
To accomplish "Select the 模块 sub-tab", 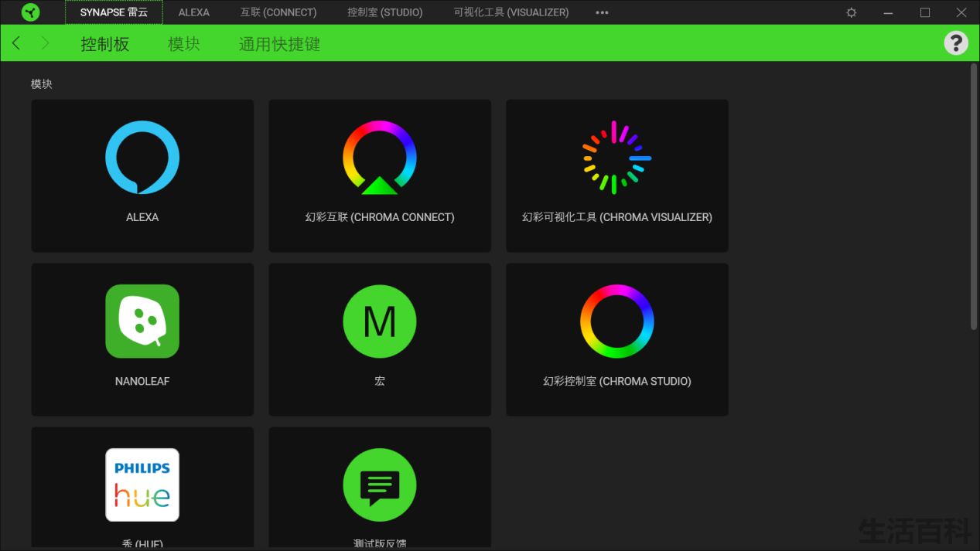I will (184, 44).
